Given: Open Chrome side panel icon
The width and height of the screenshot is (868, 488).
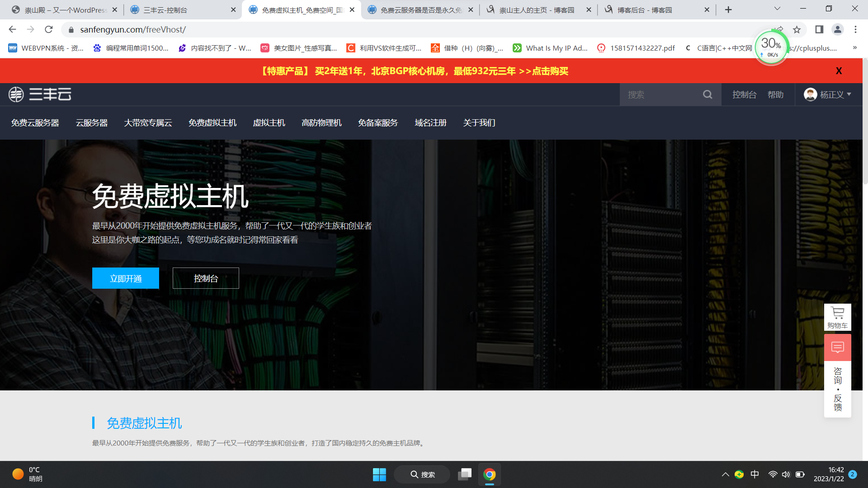Looking at the screenshot, I should [819, 29].
